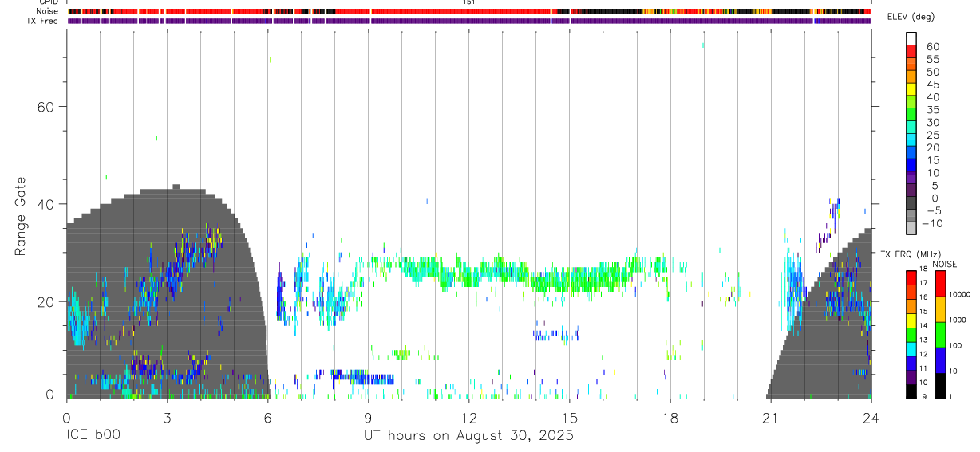Click the '21' hour label on the UT axis
This screenshot has width=980, height=452.
tap(771, 418)
